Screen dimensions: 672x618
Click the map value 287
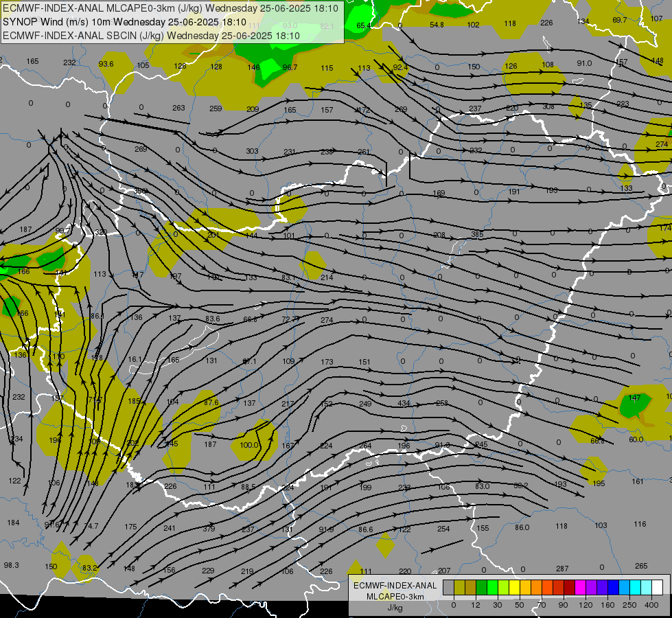pos(562,569)
